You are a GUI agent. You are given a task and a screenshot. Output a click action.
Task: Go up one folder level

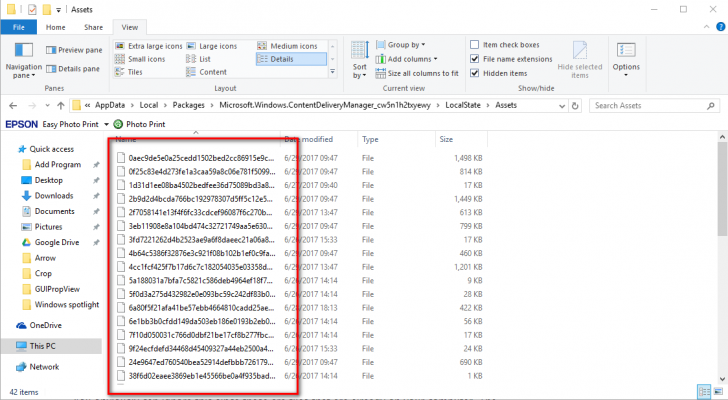coord(61,106)
